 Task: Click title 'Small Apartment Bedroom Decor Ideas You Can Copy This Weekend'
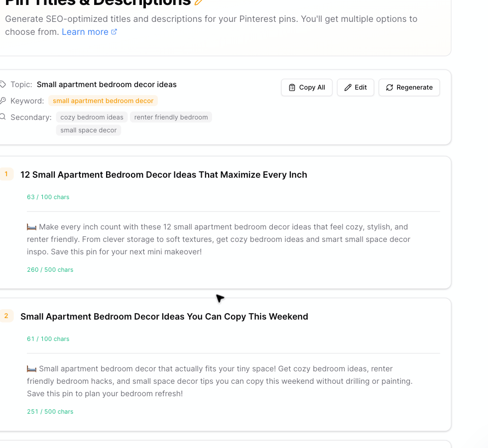coord(164,317)
